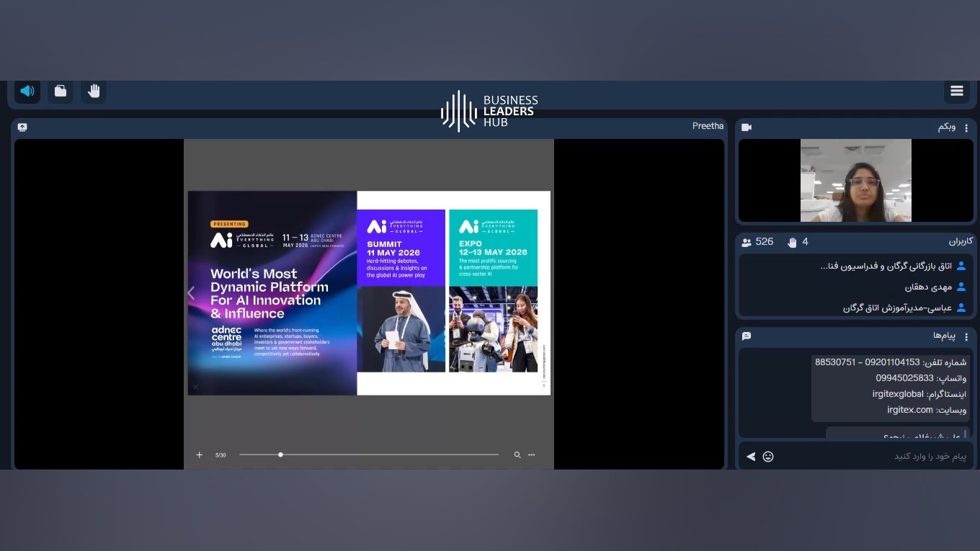Show the 526 attendees count icon
The width and height of the screenshot is (980, 551).
[x=747, y=242]
